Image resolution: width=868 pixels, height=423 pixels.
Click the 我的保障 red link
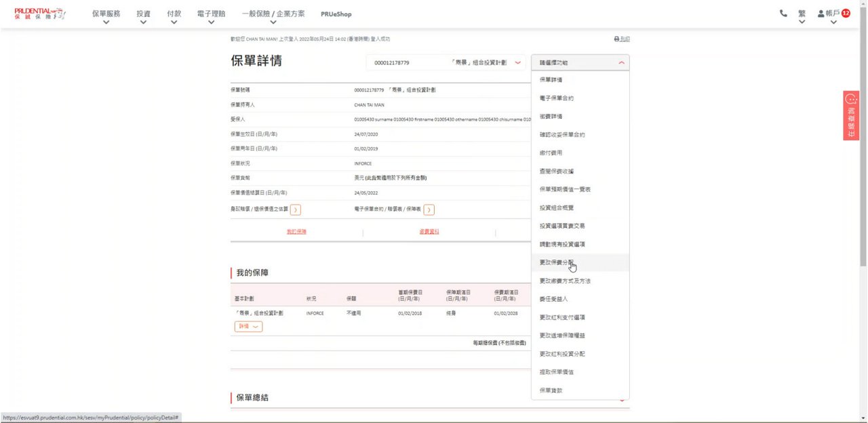click(296, 232)
